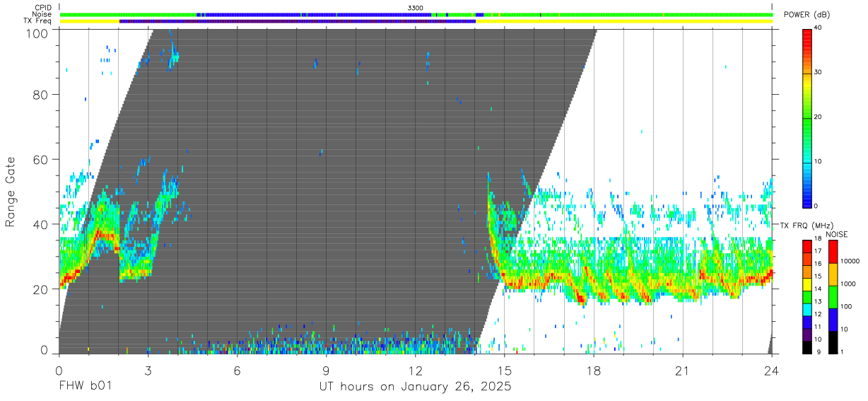The width and height of the screenshot is (868, 401).
Task: Click the CPID label at top left
Action: (x=43, y=8)
